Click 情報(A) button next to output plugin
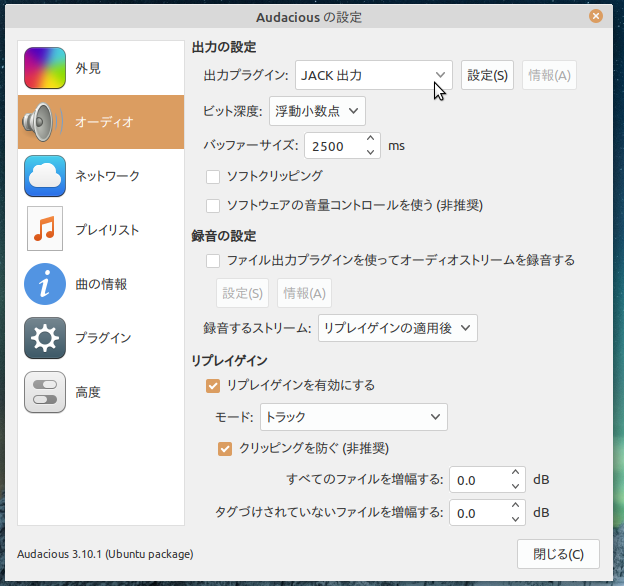 (x=549, y=75)
